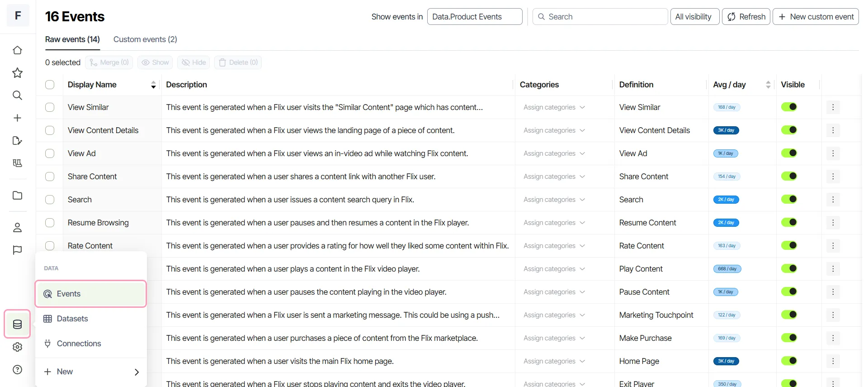Expand the New submenu in Data menu
868x387 pixels.
click(x=91, y=372)
